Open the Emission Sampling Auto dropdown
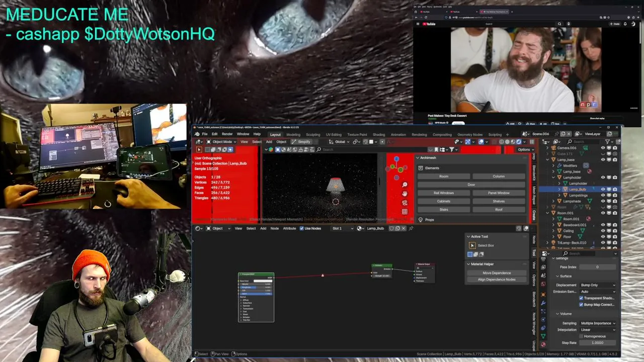Screen dimensions: 644x362 pos(598,292)
